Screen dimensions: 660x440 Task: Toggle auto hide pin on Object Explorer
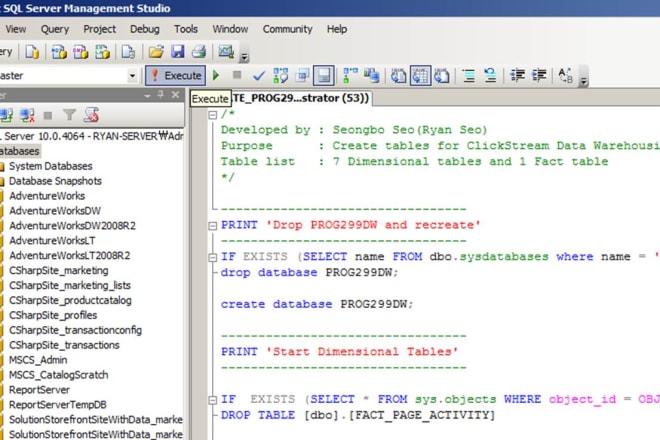[x=161, y=95]
